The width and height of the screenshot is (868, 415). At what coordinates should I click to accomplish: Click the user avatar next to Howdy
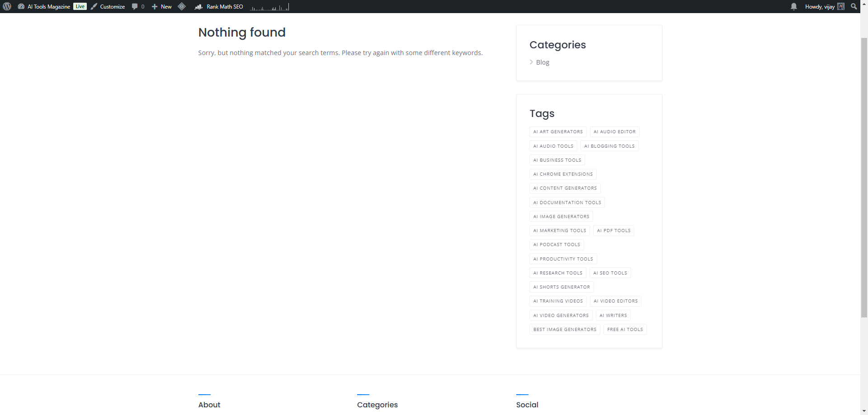click(x=841, y=6)
